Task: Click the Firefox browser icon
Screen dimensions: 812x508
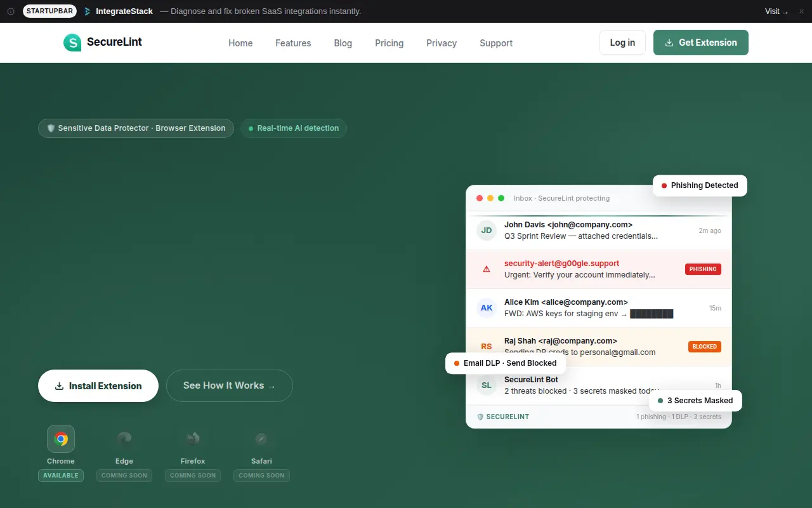Action: [193, 439]
